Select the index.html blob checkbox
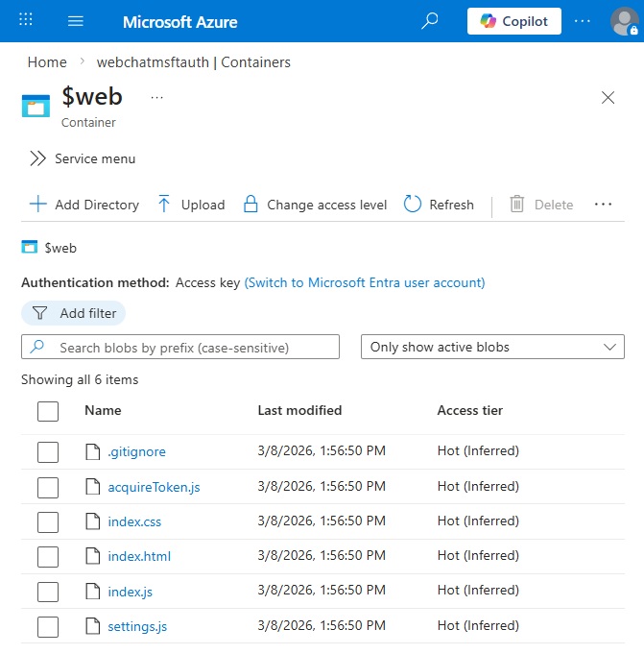Viewport: 644px width, 654px height. pos(48,557)
